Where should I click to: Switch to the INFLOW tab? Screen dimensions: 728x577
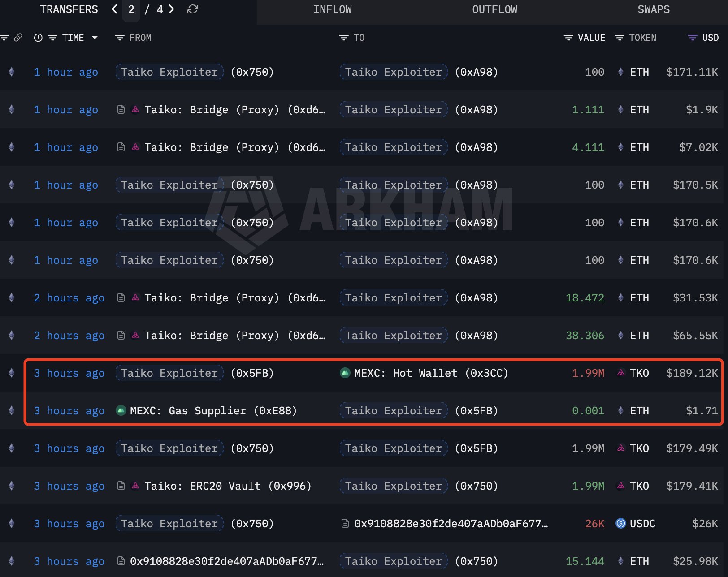coord(332,9)
